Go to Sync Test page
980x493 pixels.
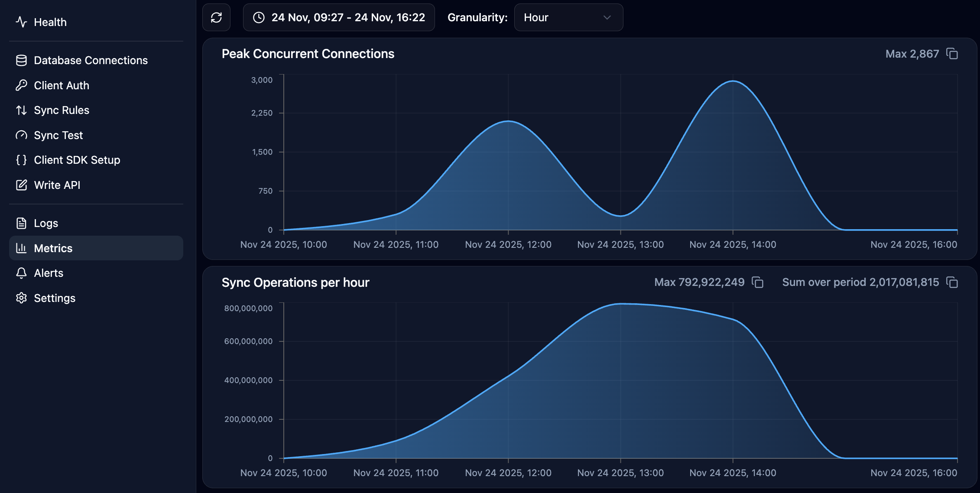pos(58,135)
